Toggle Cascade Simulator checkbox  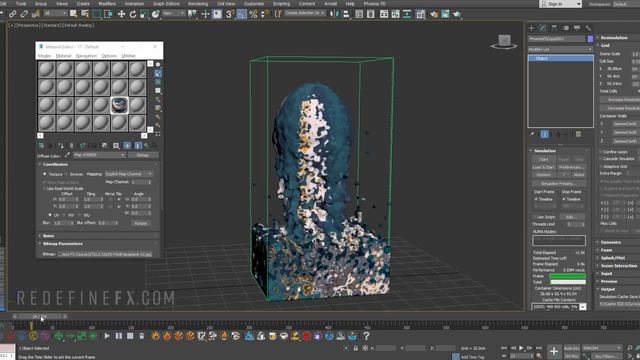(x=602, y=159)
